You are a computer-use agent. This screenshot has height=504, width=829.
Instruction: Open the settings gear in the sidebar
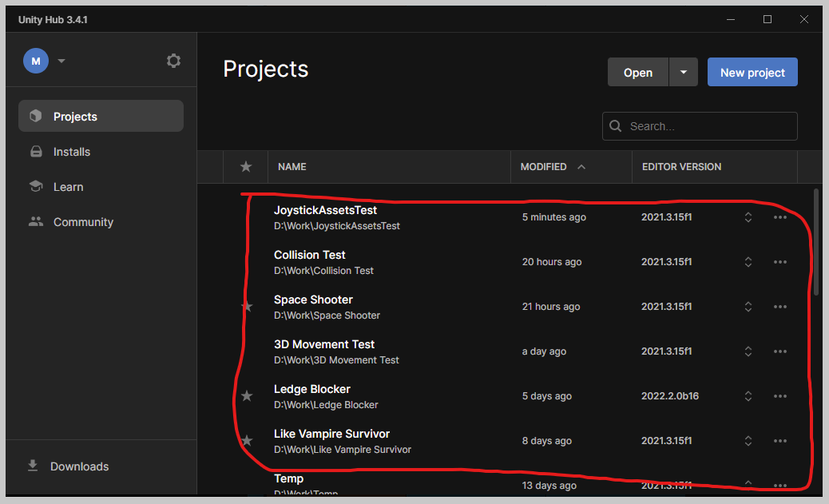(173, 61)
